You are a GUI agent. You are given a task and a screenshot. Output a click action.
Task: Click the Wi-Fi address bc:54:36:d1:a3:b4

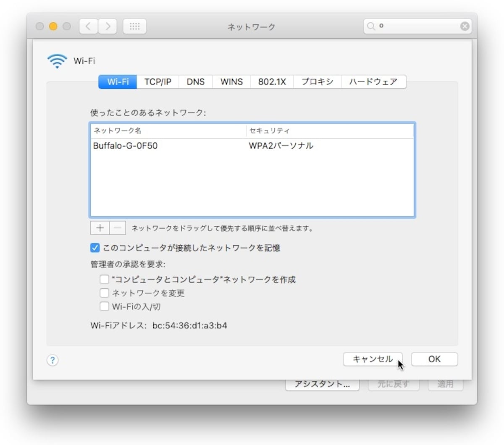(190, 325)
